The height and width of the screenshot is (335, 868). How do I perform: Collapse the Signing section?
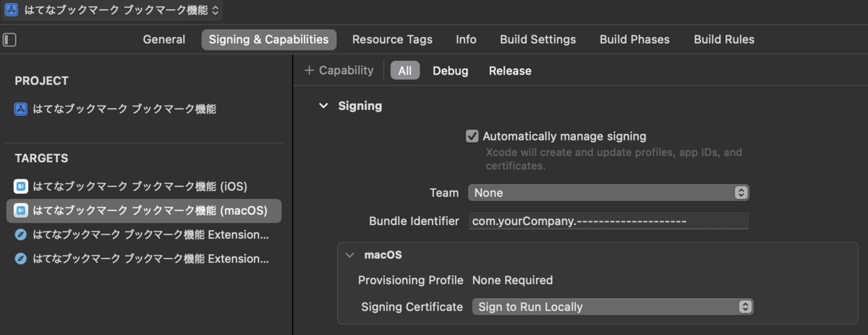[x=323, y=106]
